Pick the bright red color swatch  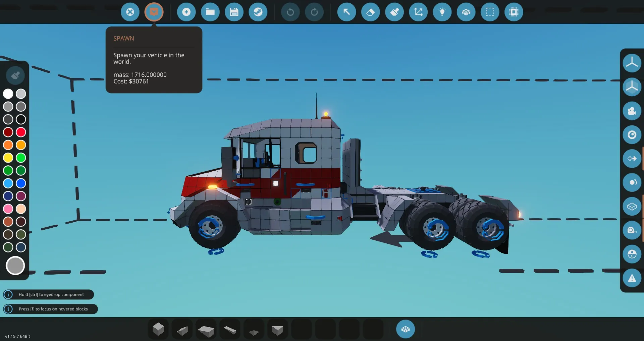[21, 132]
